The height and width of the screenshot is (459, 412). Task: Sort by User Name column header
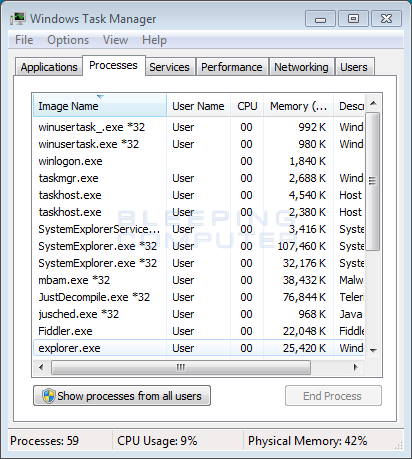198,106
